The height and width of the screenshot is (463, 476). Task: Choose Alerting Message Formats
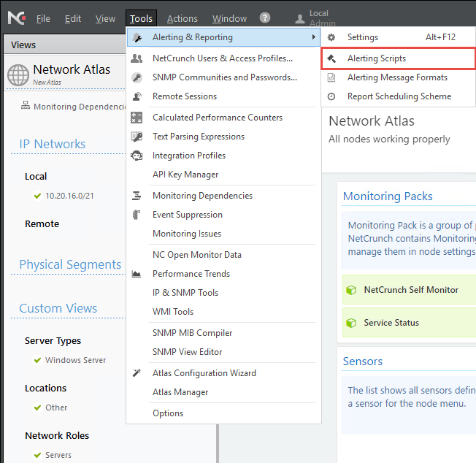[x=399, y=77]
